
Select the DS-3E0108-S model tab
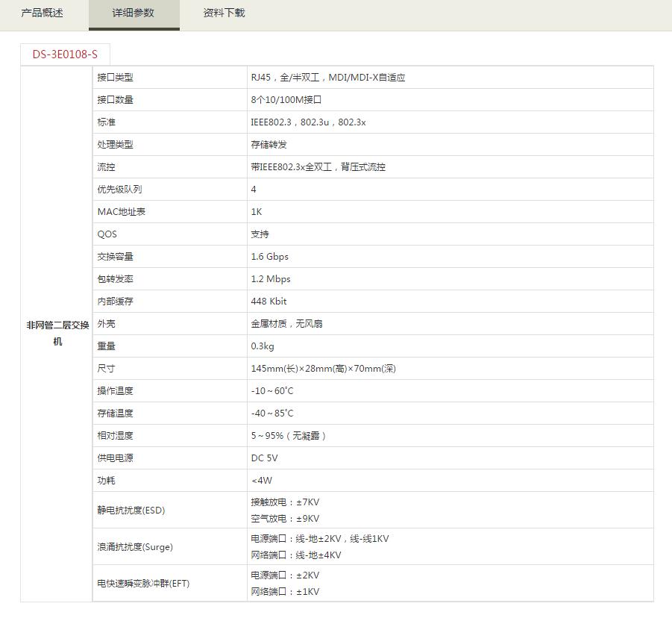tap(65, 54)
